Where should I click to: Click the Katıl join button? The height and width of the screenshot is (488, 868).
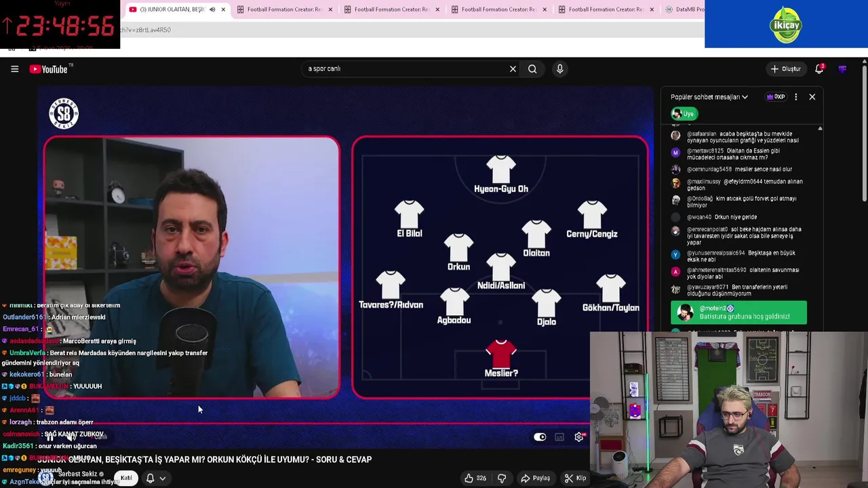click(x=126, y=478)
